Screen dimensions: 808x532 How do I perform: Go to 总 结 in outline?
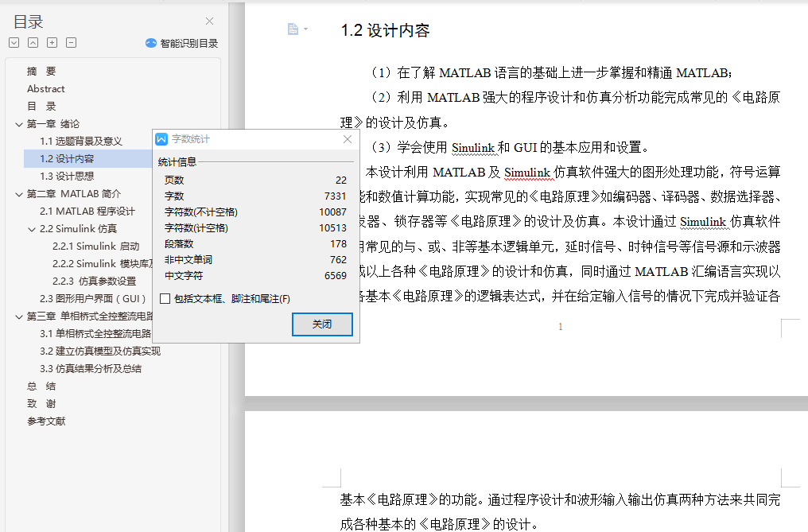pos(41,386)
